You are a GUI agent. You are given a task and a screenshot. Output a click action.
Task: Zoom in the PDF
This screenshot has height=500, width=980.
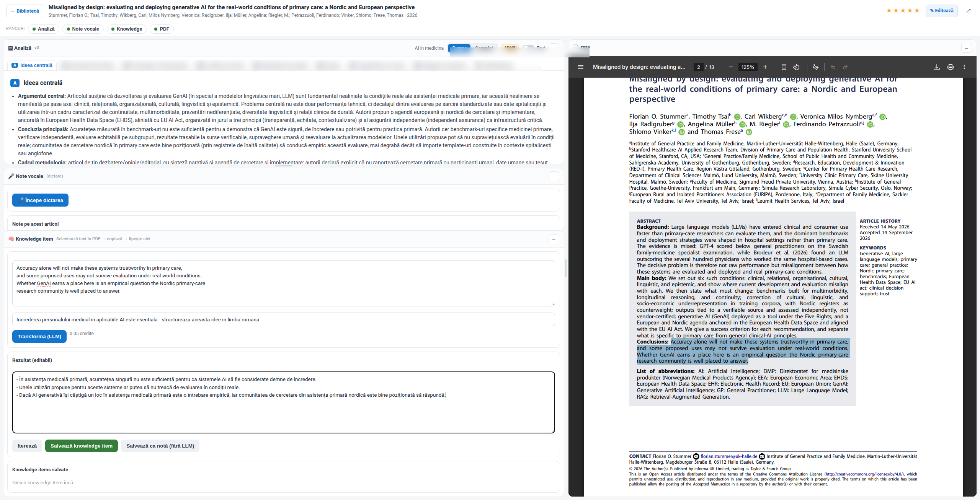coord(765,67)
